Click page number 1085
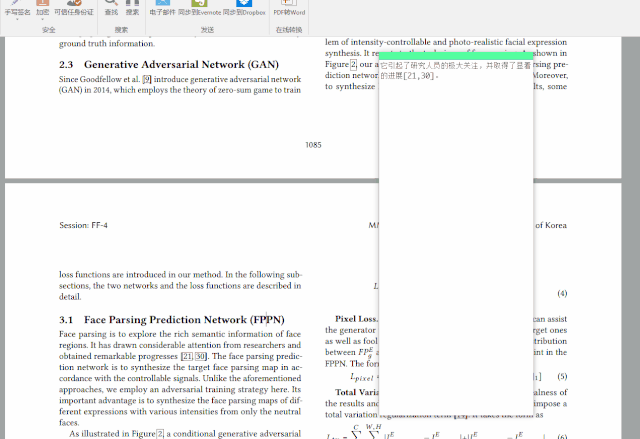Image resolution: width=640 pixels, height=439 pixels. (x=313, y=145)
